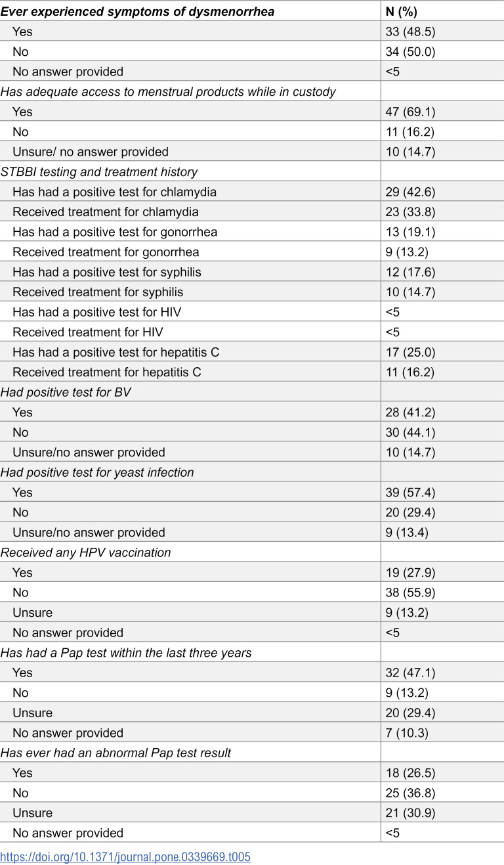The height and width of the screenshot is (865, 504).
Task: Select 'Has ever had an abnormal Pap test result'
Action: coord(115,753)
